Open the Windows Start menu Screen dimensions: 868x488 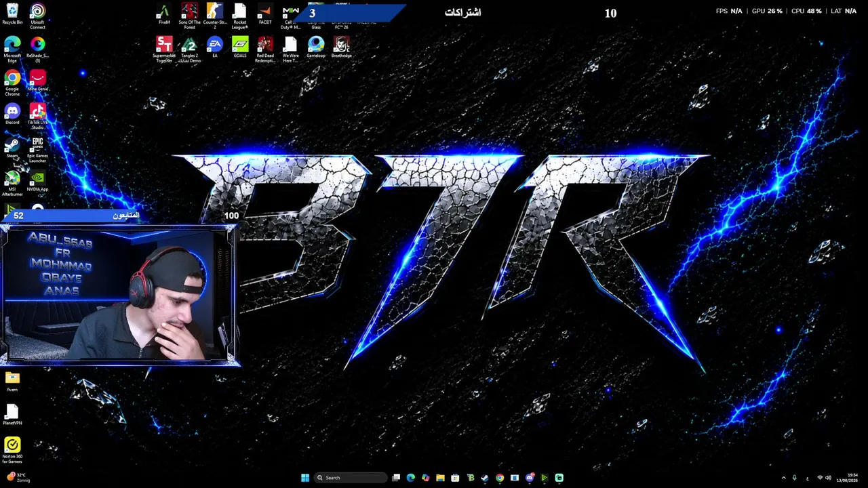(305, 478)
